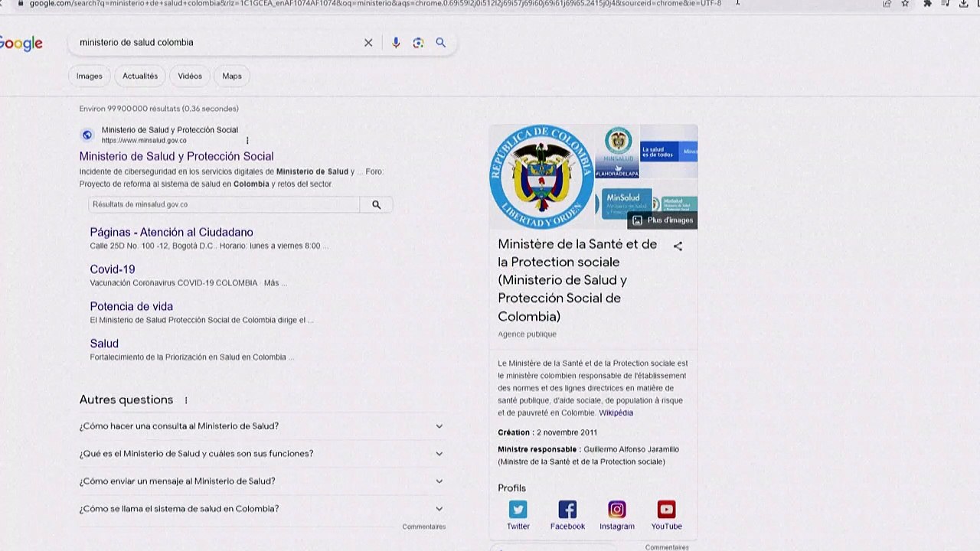This screenshot has width=980, height=551.
Task: Open Chrome extensions puzzle icon
Action: tap(927, 4)
